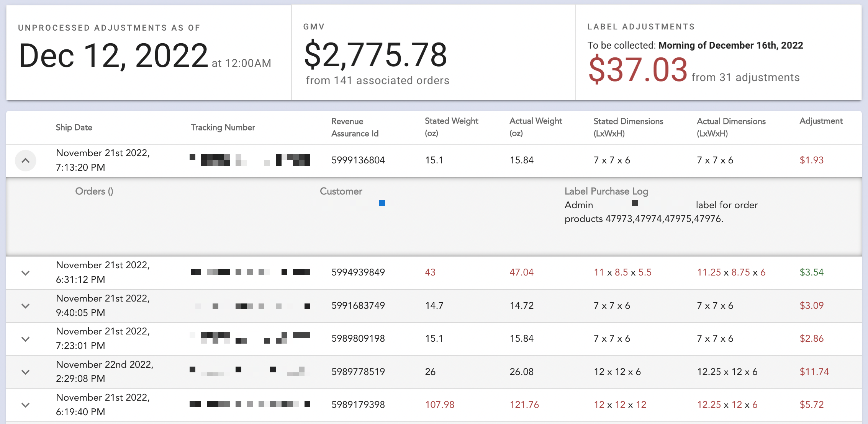Click the Label Purchase Log heading
The height and width of the screenshot is (424, 868).
pyautogui.click(x=606, y=191)
